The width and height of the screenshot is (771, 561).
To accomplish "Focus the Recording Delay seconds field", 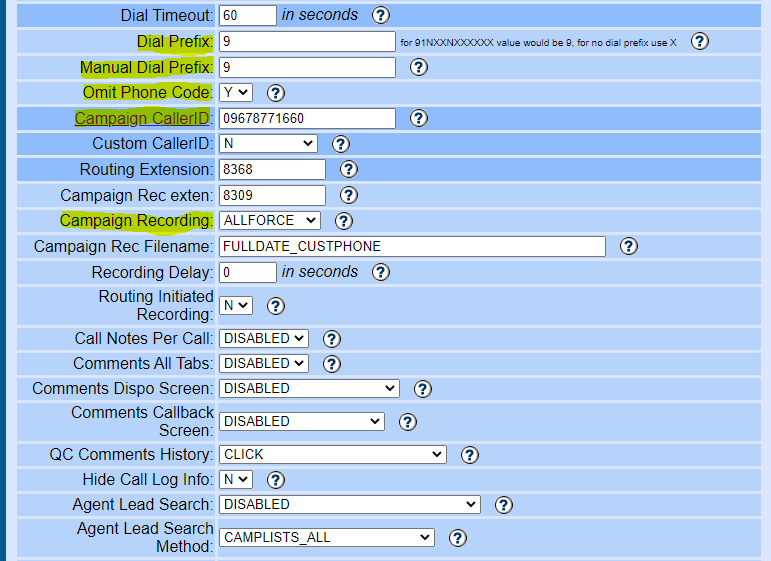I will tap(248, 272).
